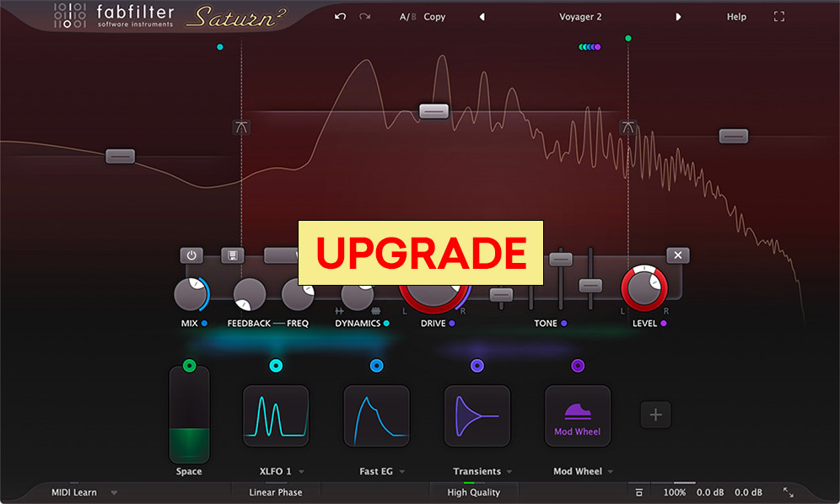Toggle the band power button
The height and width of the screenshot is (504, 840).
[190, 255]
